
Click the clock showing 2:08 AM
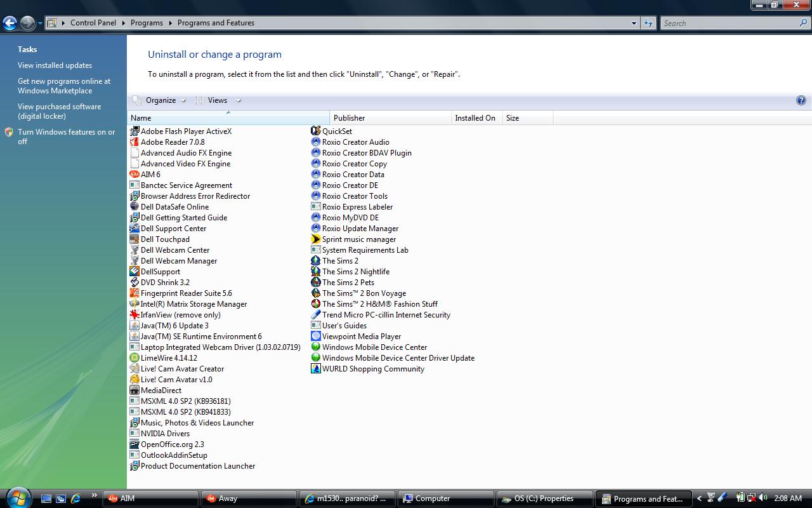click(x=788, y=498)
